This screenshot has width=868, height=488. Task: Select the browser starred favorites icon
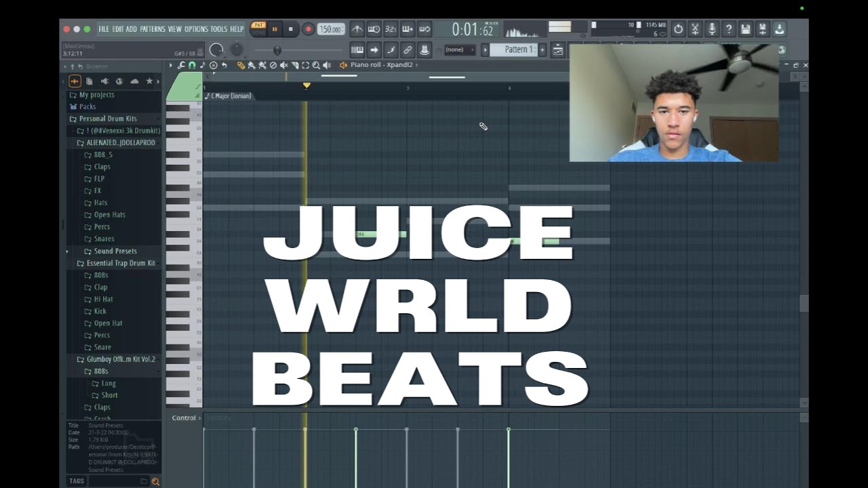click(x=149, y=81)
